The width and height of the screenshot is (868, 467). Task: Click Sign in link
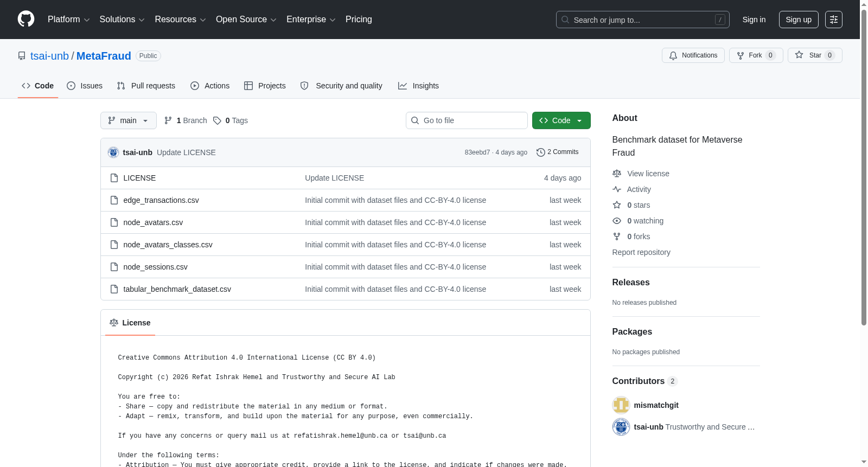754,20
